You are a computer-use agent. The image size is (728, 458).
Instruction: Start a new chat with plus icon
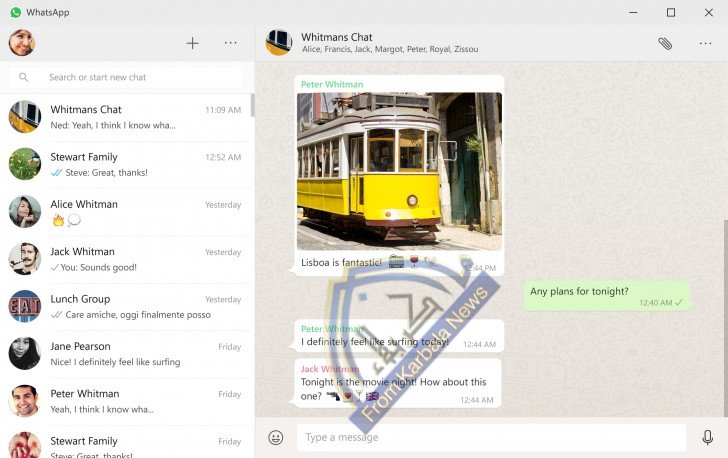point(193,43)
